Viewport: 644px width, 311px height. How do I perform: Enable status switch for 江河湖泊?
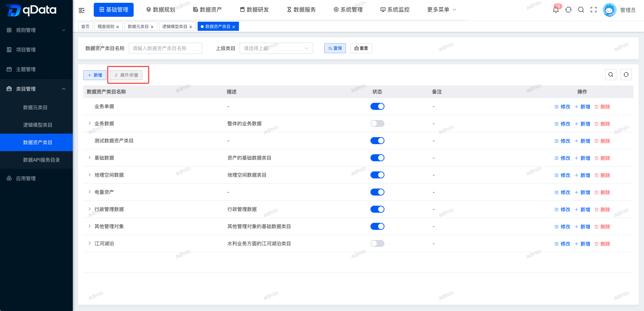(377, 243)
